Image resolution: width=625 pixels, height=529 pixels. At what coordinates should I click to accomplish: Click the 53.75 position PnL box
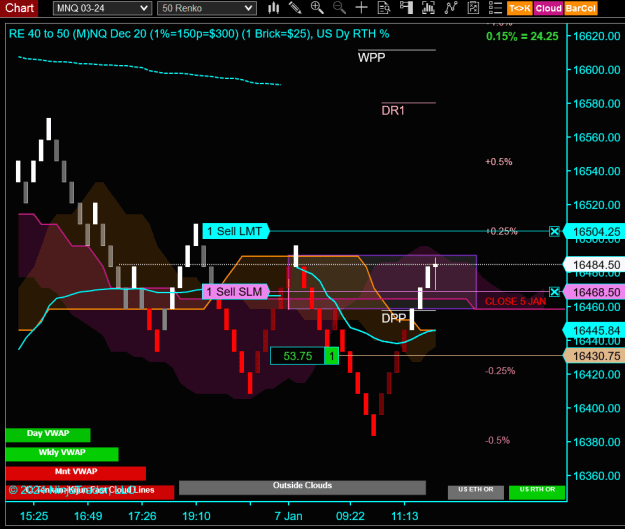pyautogui.click(x=297, y=356)
